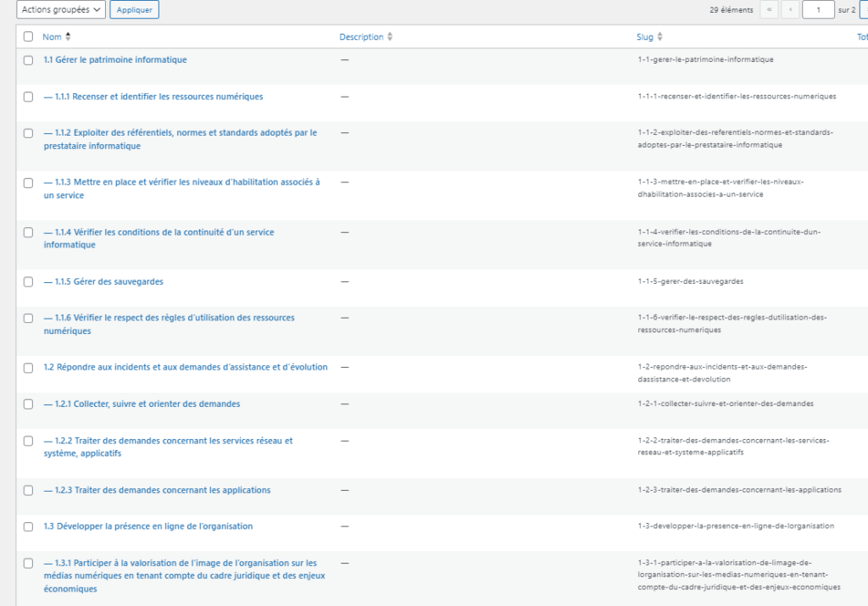Click the sort arrows beside Nom column
Image resolution: width=868 pixels, height=606 pixels.
69,37
